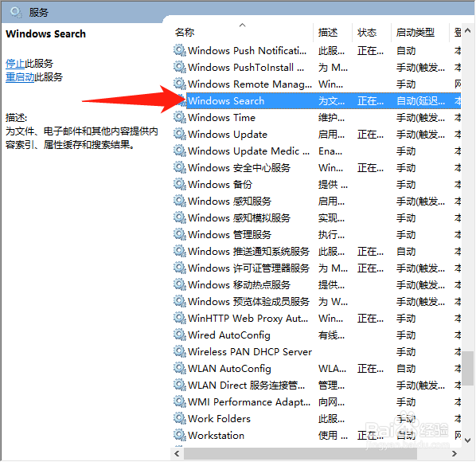
Task: Click the gear icon beside Windows Update
Action: (179, 134)
